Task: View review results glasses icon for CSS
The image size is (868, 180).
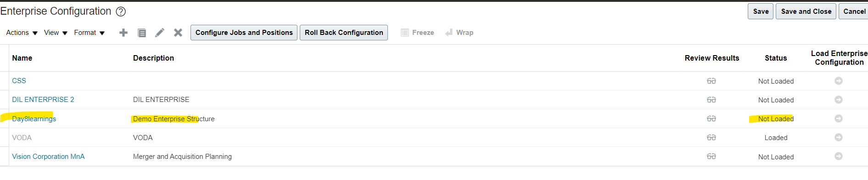Action: pyautogui.click(x=711, y=81)
